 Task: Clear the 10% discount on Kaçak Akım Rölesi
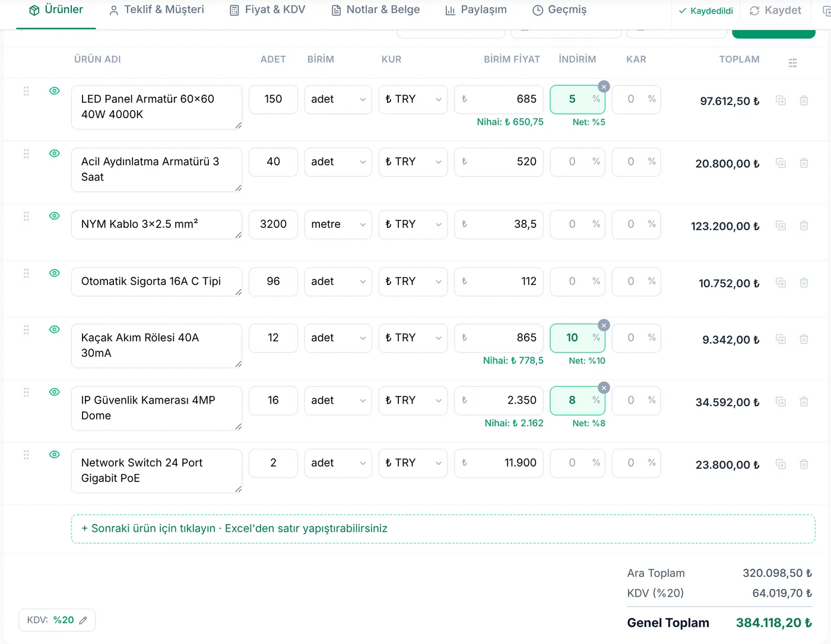click(x=604, y=325)
